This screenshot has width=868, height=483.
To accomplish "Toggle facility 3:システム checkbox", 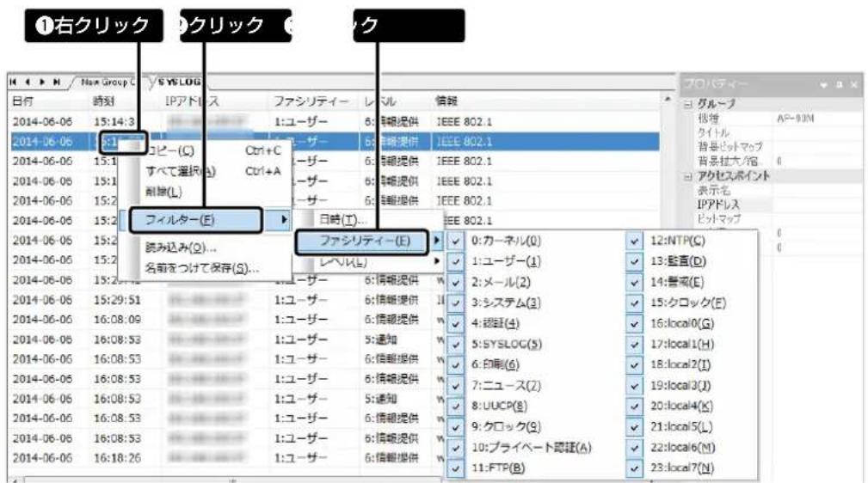I will tap(455, 303).
